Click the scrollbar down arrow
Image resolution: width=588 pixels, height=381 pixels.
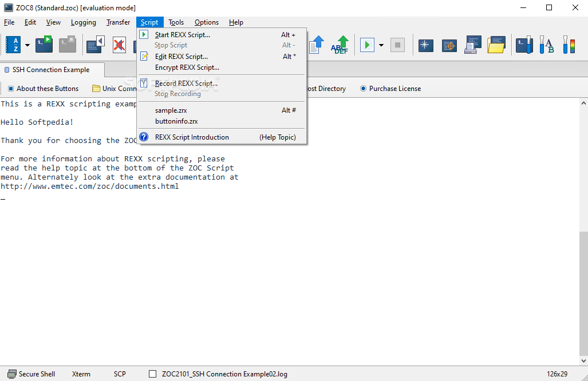point(583,361)
